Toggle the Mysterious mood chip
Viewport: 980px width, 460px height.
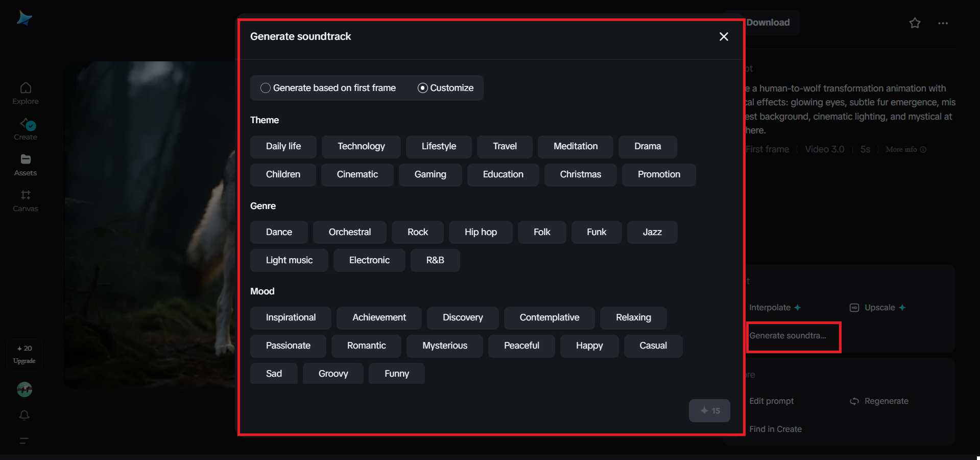coord(444,346)
